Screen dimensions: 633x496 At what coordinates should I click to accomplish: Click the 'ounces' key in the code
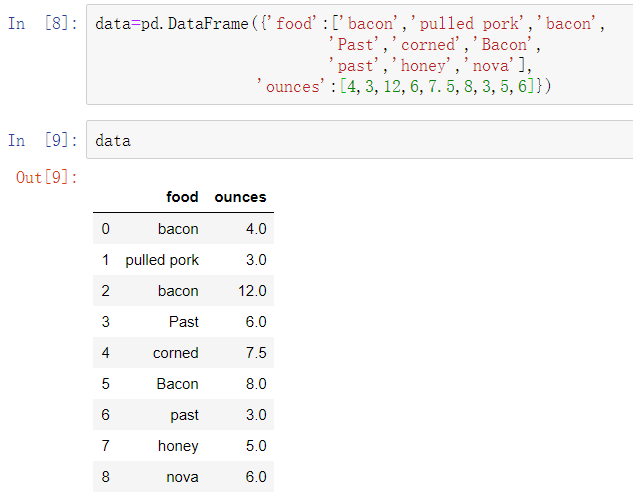pos(291,86)
